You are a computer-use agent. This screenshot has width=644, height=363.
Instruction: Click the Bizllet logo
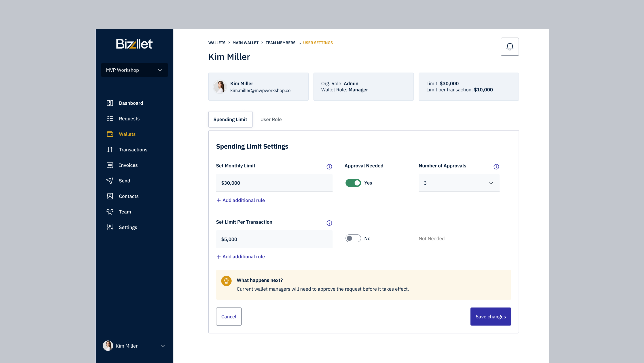[134, 44]
